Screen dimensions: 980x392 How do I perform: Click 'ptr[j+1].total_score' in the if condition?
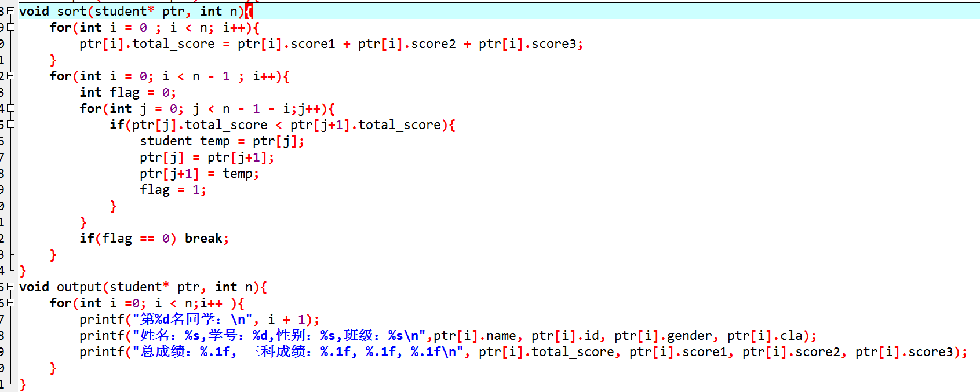coord(366,124)
